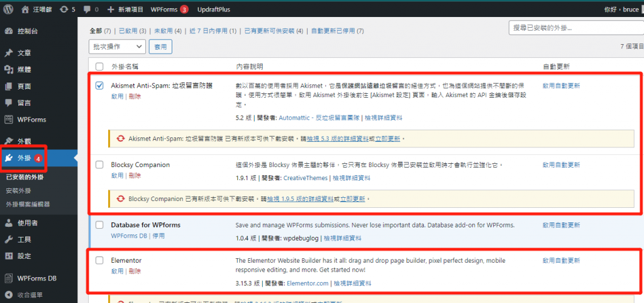Activate Blocksy Companion via 啟用 link

point(117,176)
